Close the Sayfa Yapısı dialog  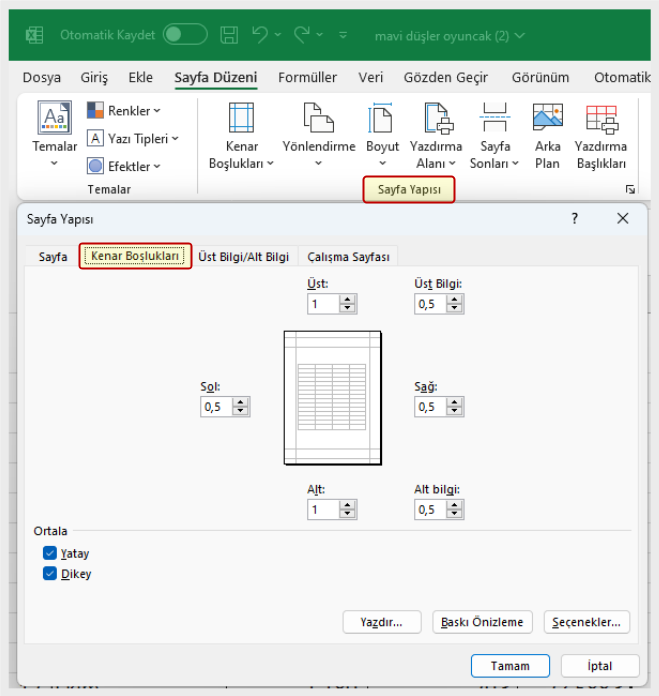pos(623,218)
